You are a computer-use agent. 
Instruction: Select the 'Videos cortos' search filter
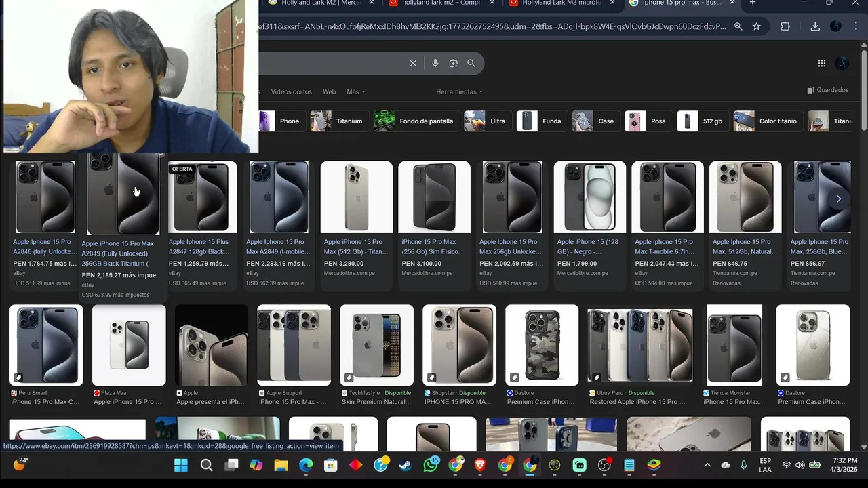click(292, 91)
